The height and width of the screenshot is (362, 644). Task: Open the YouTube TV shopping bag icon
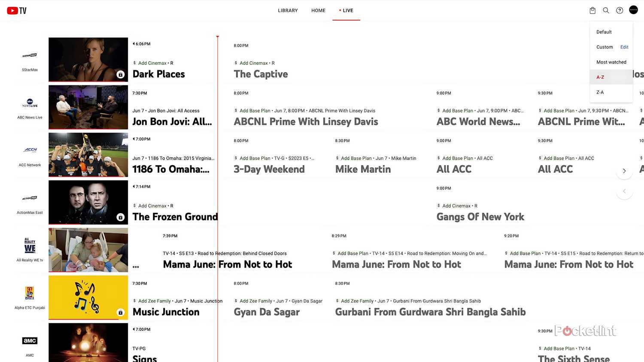592,10
